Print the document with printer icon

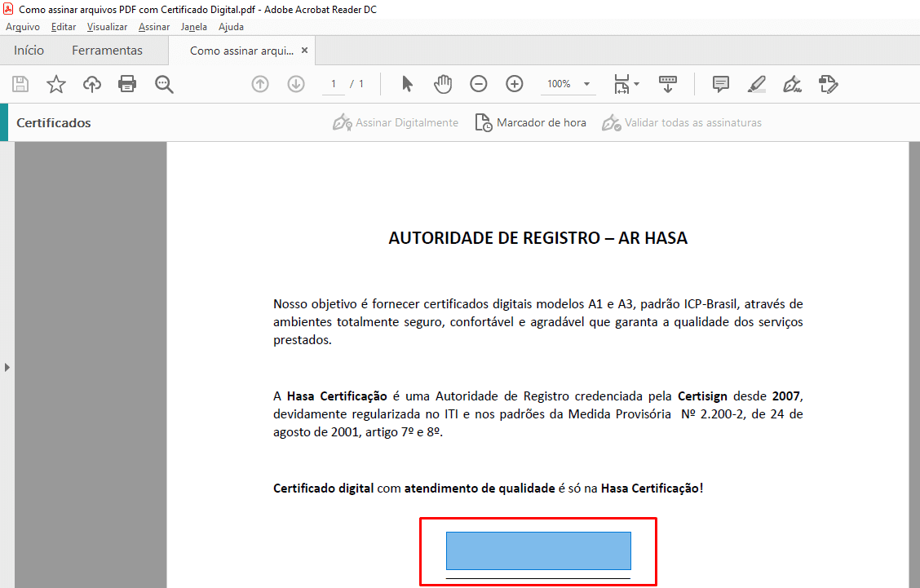(127, 84)
